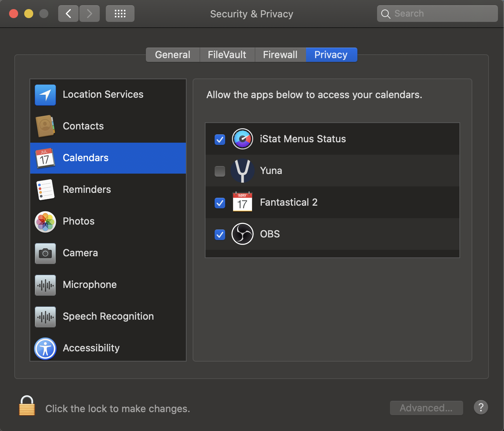Select Microphone label in privacy list

pos(90,285)
